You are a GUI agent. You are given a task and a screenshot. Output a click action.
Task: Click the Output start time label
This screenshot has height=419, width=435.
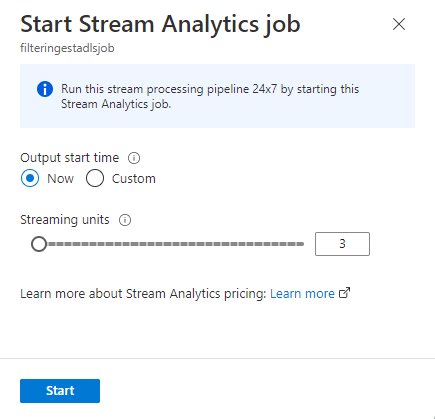coord(70,158)
